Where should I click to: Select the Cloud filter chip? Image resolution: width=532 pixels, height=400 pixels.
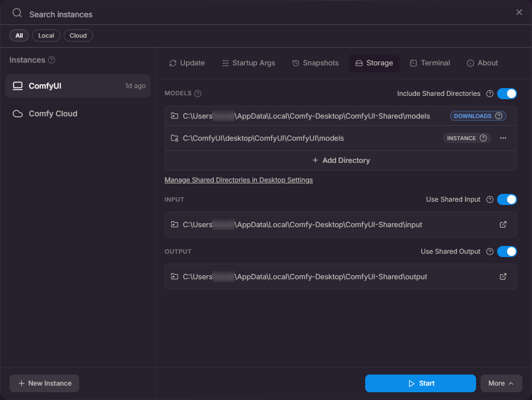[x=78, y=35]
